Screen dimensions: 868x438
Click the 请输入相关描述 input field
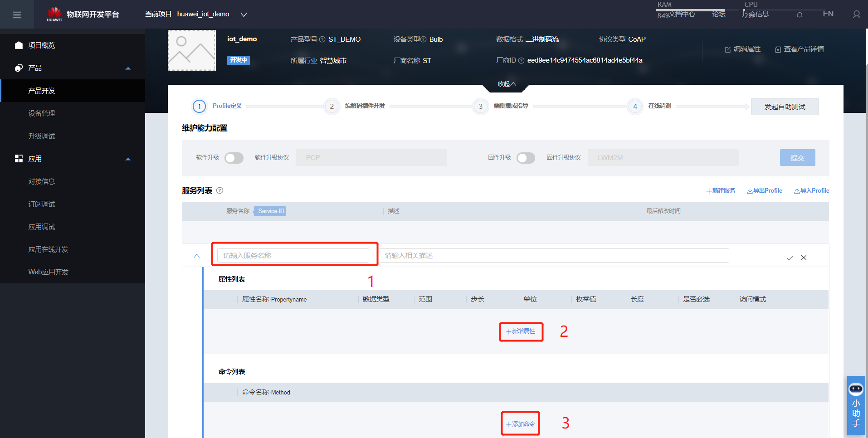point(554,256)
